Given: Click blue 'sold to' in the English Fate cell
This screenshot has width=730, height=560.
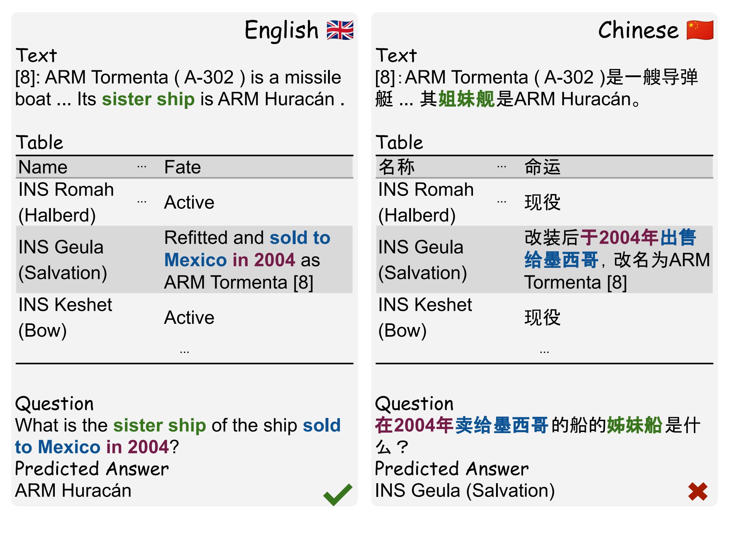Looking at the screenshot, I should coord(300,238).
